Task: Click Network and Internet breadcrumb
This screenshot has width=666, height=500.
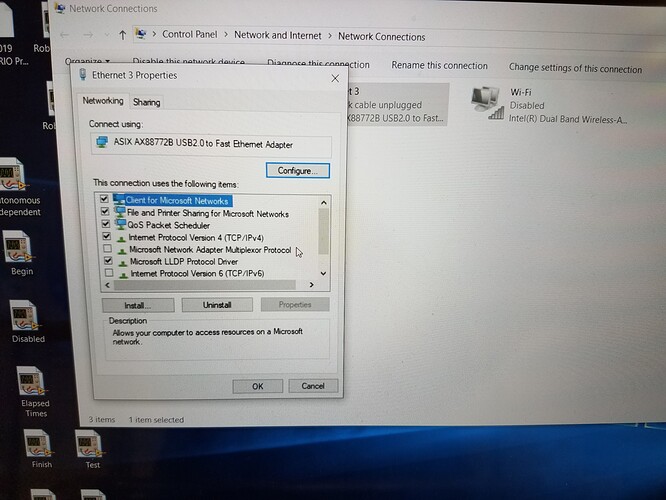Action: coord(277,35)
